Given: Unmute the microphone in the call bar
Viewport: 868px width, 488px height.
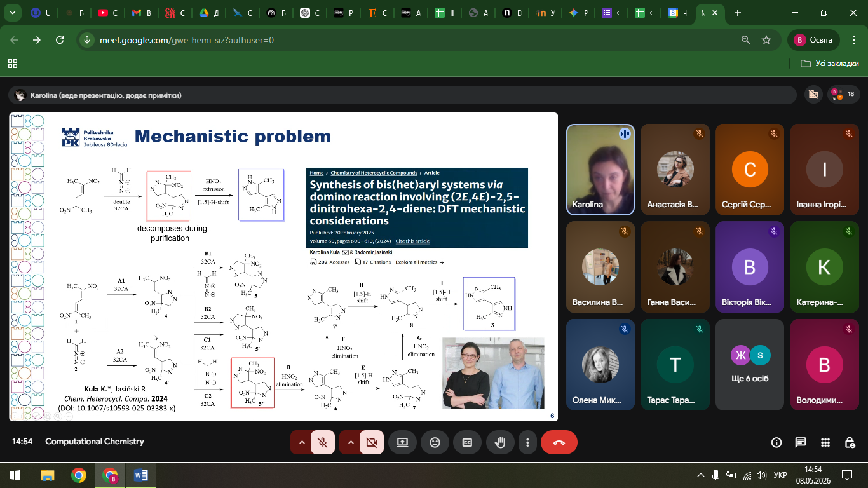Looking at the screenshot, I should pyautogui.click(x=323, y=442).
